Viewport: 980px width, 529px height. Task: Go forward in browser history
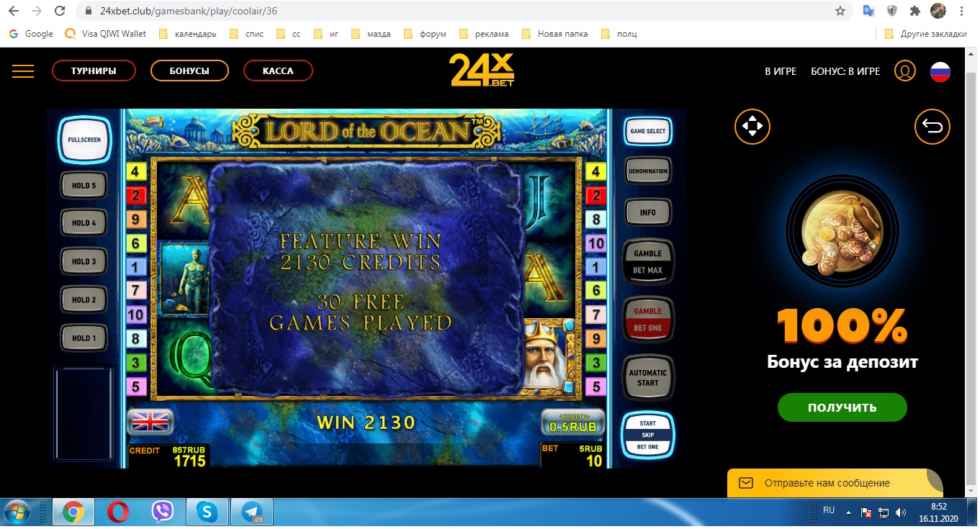pyautogui.click(x=37, y=12)
